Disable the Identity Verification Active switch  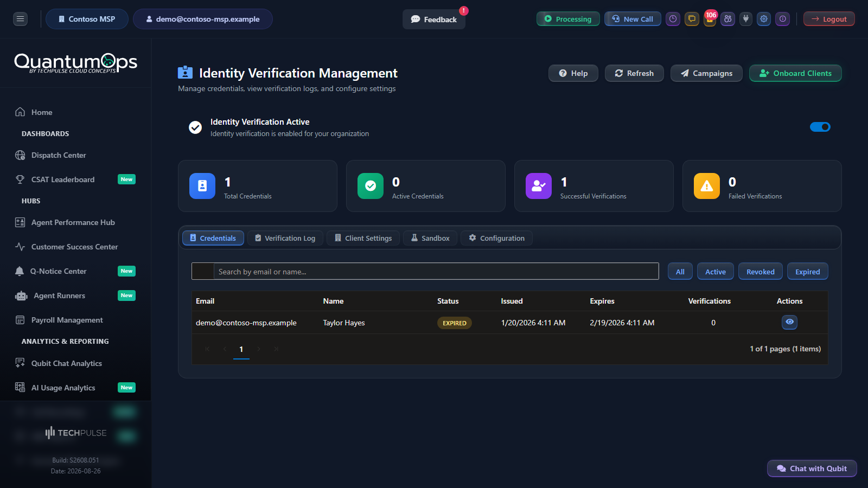click(820, 127)
